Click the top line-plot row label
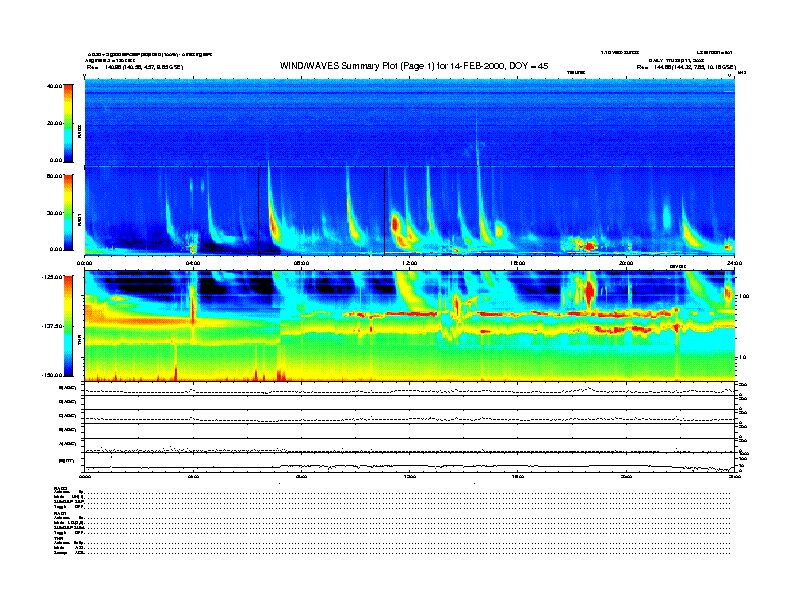The height and width of the screenshot is (612, 792). [x=68, y=388]
